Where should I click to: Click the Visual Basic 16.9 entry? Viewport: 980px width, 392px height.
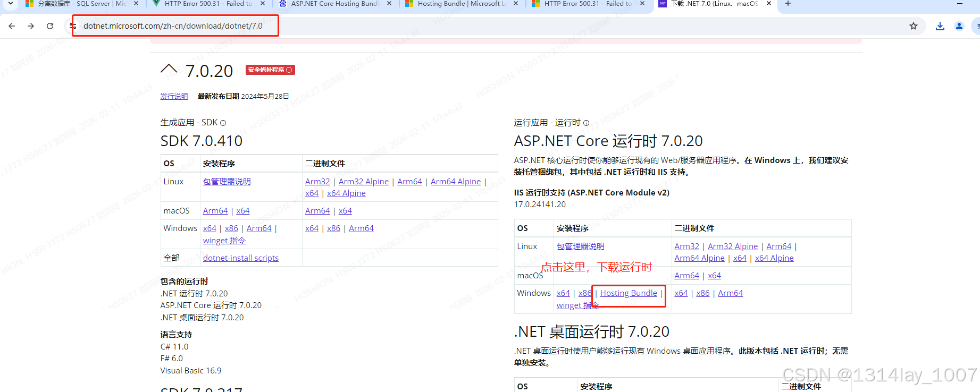191,371
